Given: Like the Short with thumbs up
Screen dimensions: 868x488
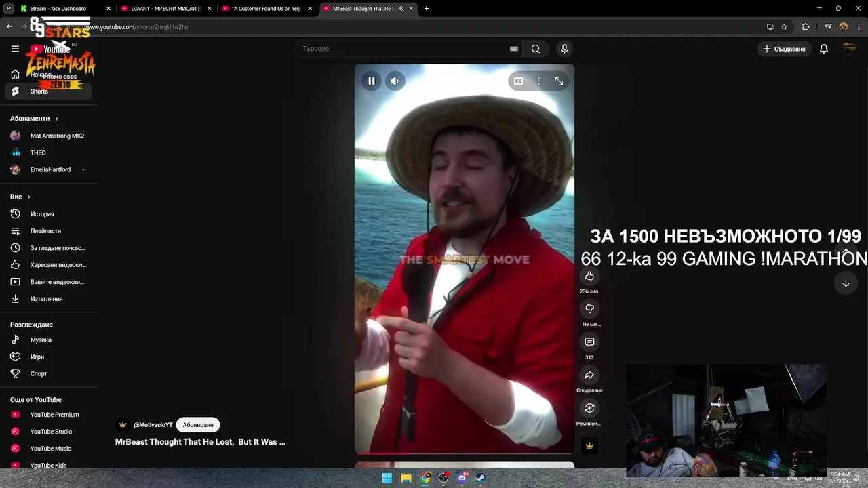Looking at the screenshot, I should (589, 276).
